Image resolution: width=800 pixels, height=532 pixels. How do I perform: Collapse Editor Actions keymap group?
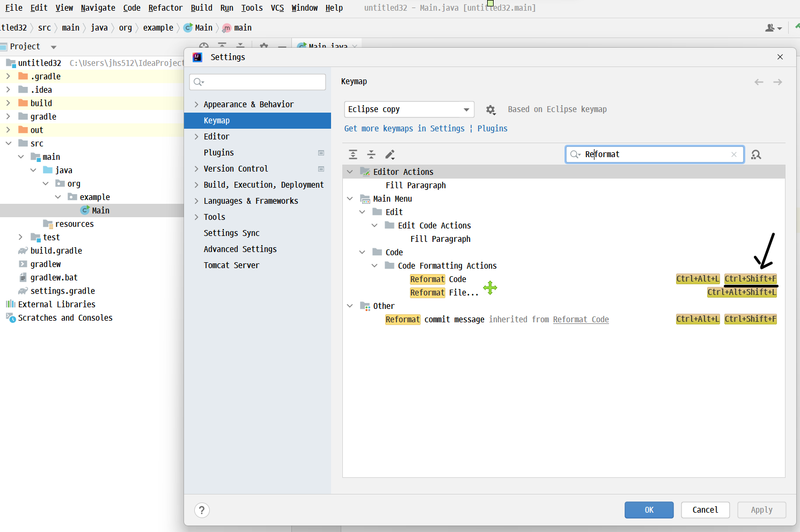coord(350,172)
